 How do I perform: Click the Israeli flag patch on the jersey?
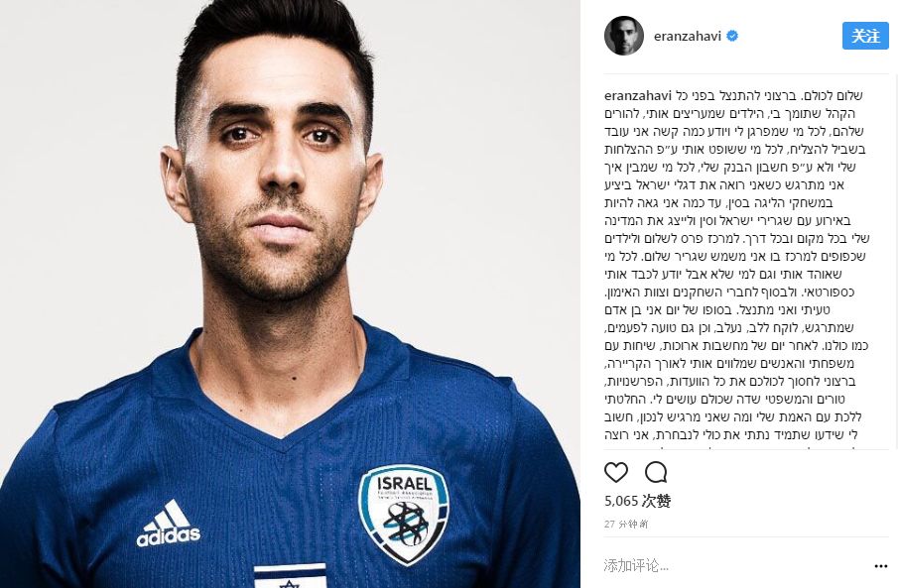pyautogui.click(x=290, y=575)
